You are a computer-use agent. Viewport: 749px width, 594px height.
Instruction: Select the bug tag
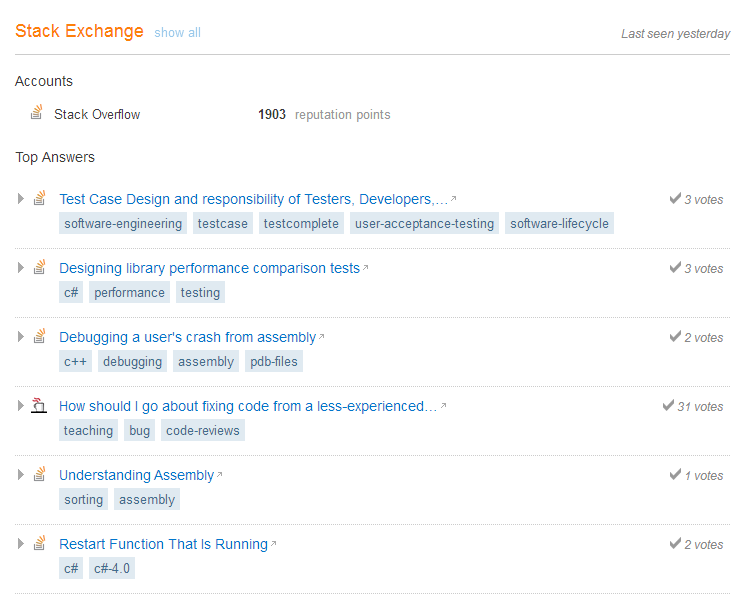(139, 430)
